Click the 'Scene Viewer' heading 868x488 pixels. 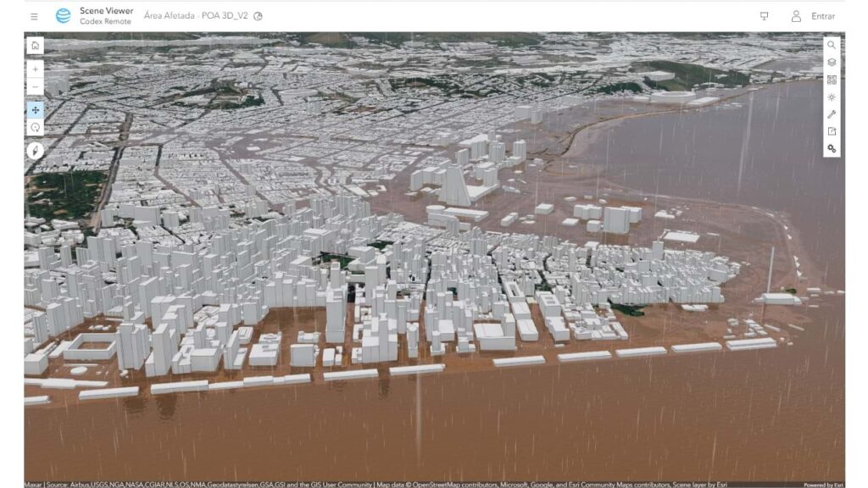(106, 10)
